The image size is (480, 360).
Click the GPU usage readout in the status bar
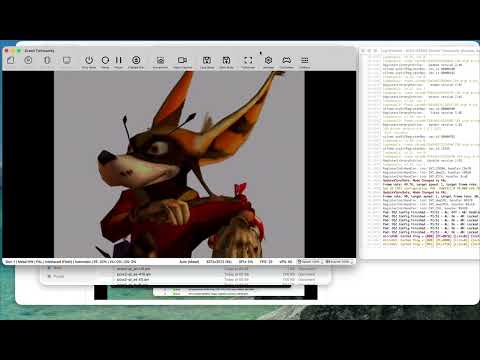[x=246, y=262]
